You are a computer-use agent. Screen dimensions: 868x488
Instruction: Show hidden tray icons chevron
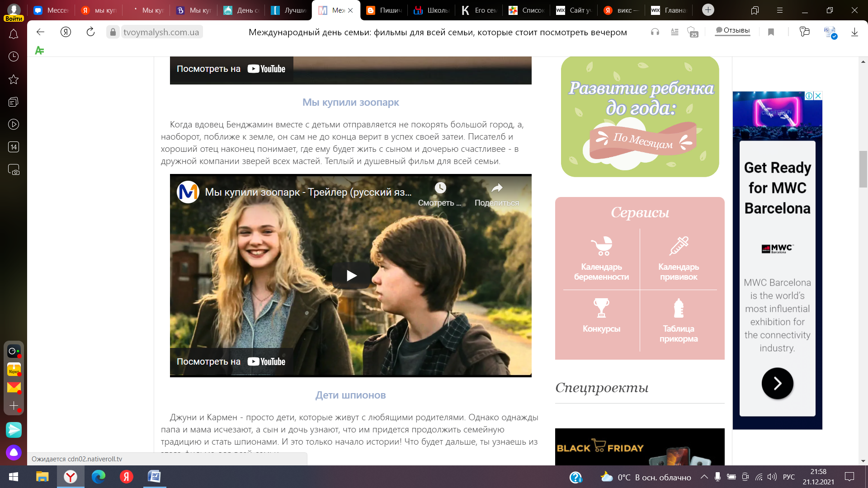point(704,477)
